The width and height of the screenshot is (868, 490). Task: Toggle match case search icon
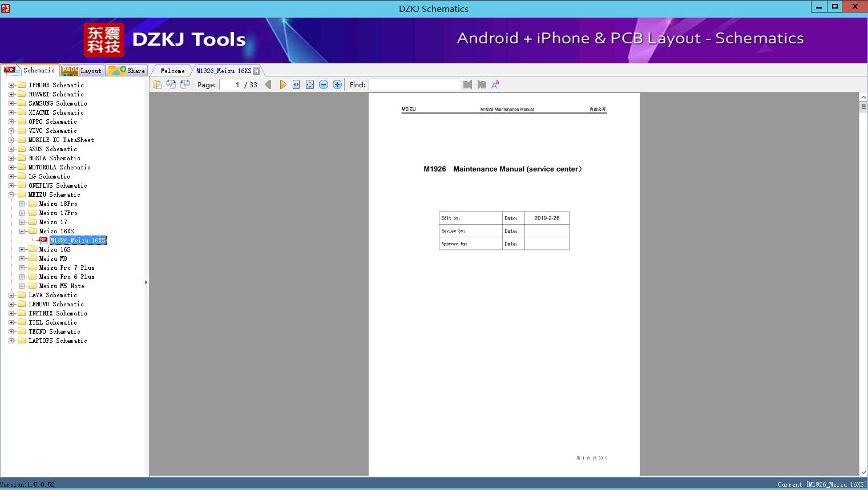point(495,84)
